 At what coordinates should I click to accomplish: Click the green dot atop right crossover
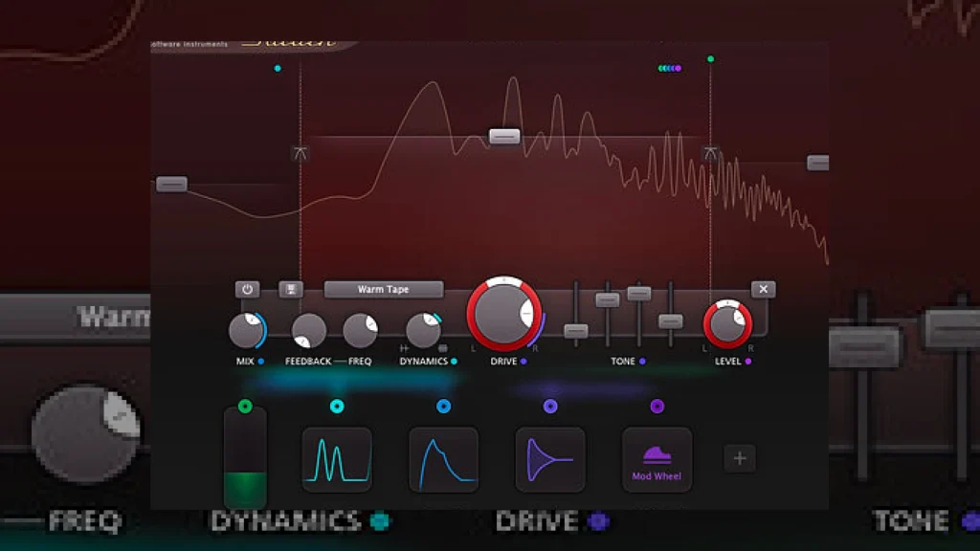pyautogui.click(x=710, y=58)
